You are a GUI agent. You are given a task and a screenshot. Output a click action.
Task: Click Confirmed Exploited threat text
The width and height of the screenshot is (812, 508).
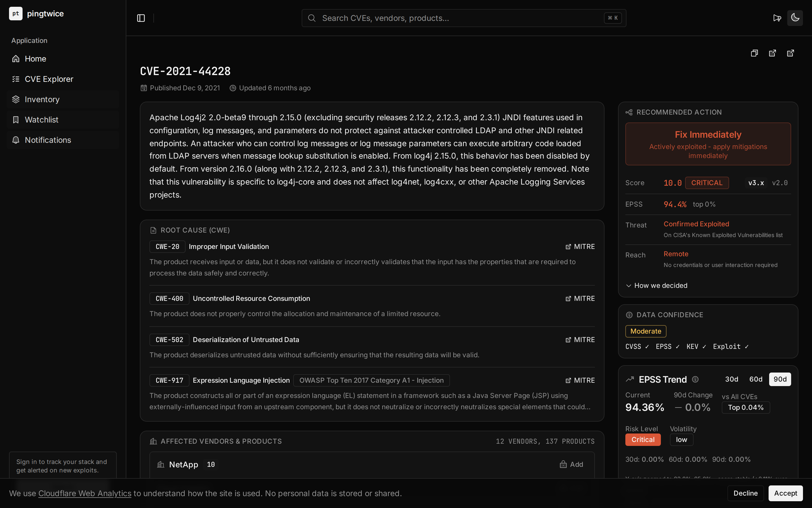(x=696, y=224)
